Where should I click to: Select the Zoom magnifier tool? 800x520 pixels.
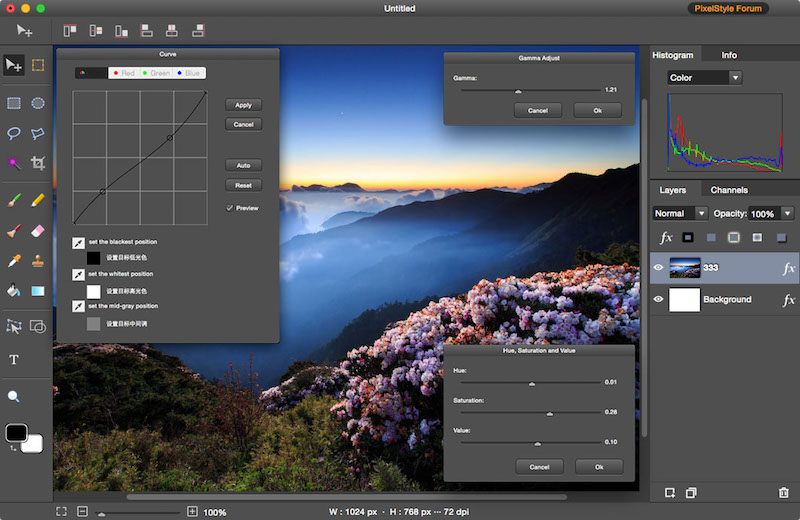point(14,396)
